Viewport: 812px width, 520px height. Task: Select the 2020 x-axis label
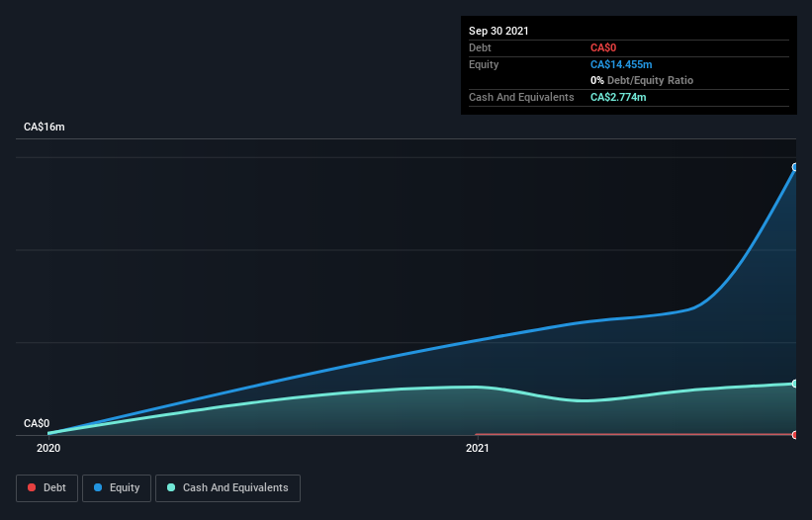48,448
